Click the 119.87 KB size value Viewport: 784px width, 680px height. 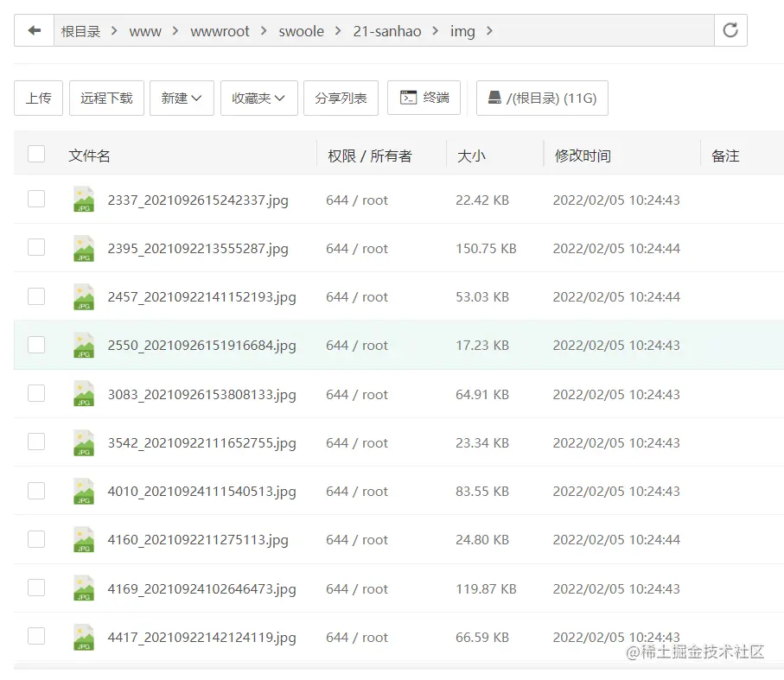pyautogui.click(x=486, y=589)
